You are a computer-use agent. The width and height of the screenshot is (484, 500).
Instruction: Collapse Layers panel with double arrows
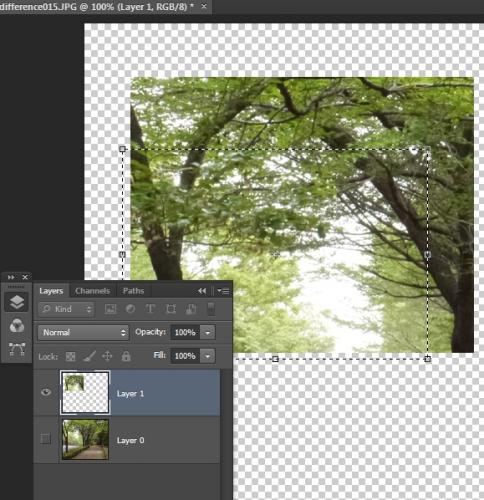202,291
